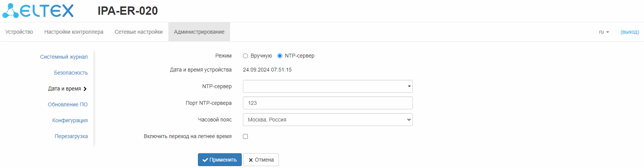Open the Администрирование tab
Image resolution: width=644 pixels, height=168 pixels.
pos(199,32)
